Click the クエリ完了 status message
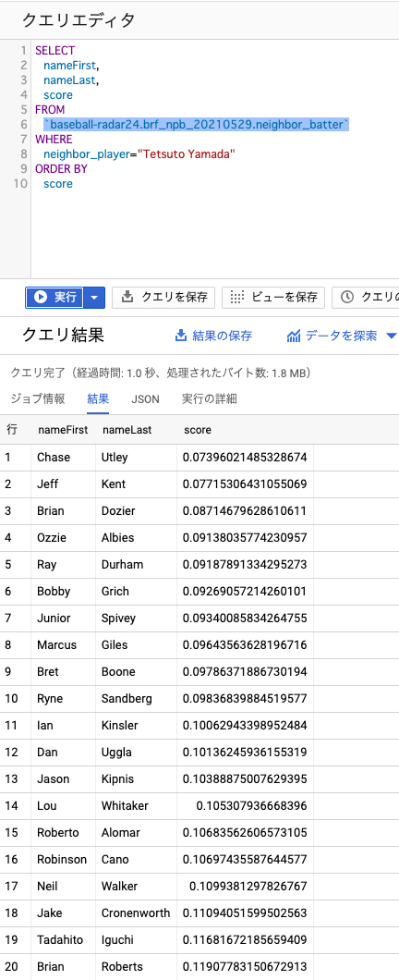This screenshot has height=980, width=399. (x=161, y=374)
